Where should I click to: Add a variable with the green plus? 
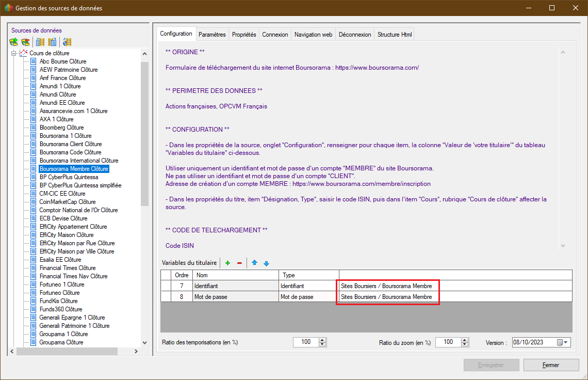point(227,263)
